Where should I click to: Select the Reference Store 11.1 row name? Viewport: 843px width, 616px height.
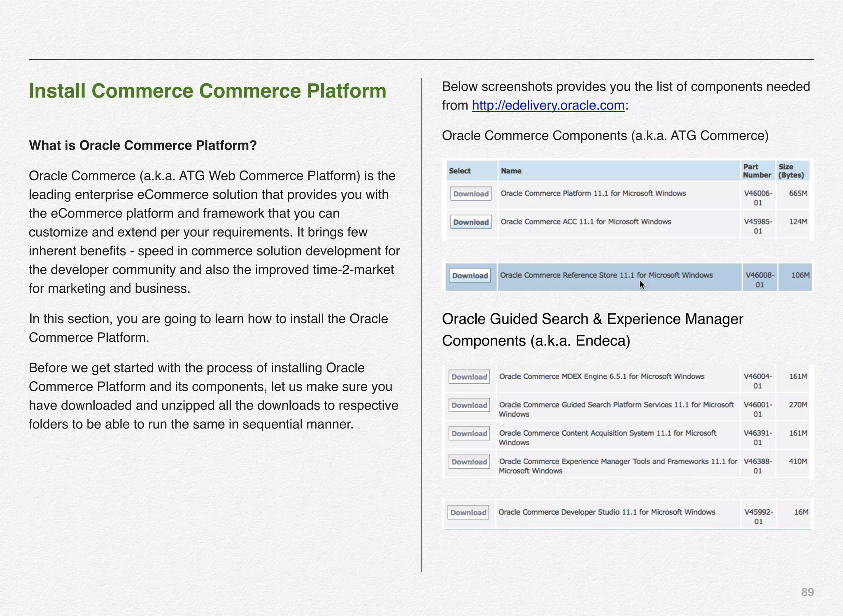pyautogui.click(x=606, y=275)
